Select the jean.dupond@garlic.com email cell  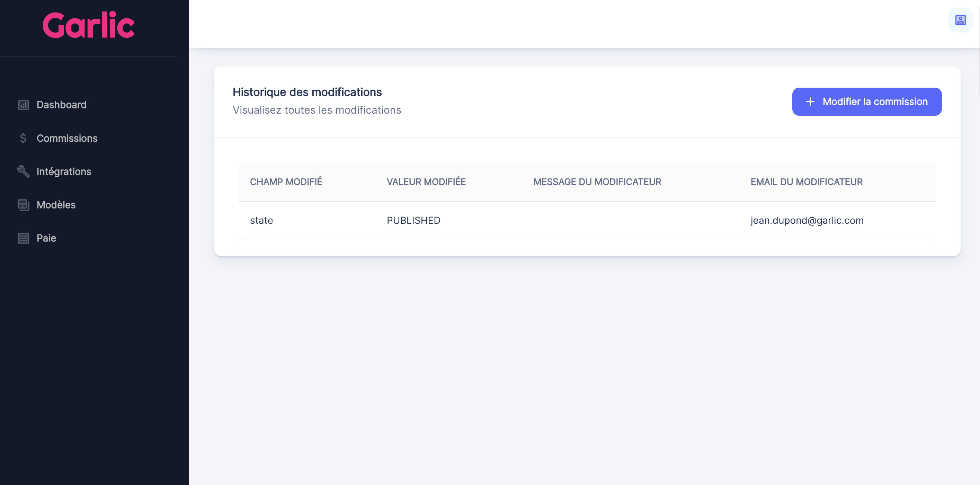(x=807, y=220)
